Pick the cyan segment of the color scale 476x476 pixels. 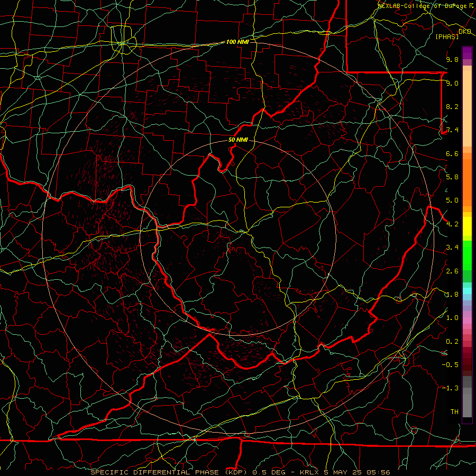pos(467,290)
